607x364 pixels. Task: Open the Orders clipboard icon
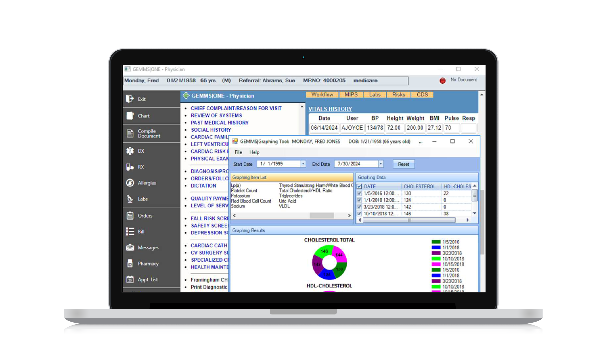[x=130, y=215]
